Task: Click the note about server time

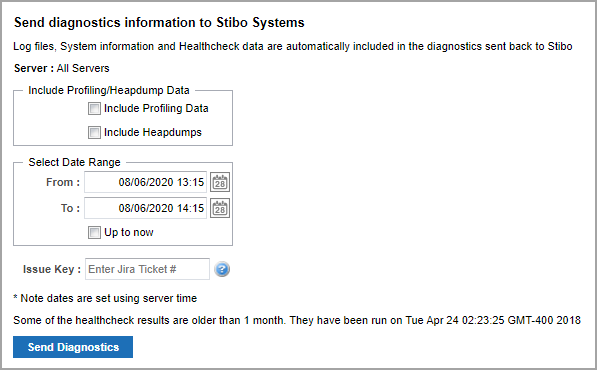Action: 105,298
